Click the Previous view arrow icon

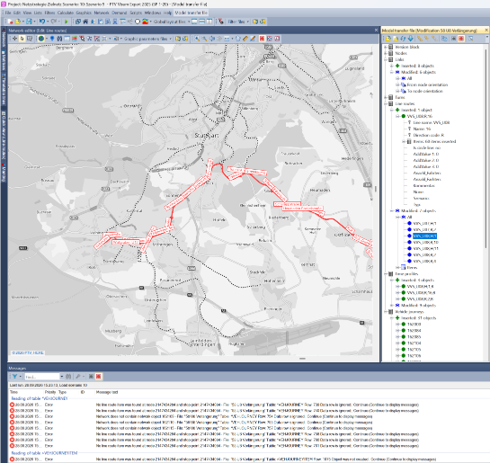(212, 39)
